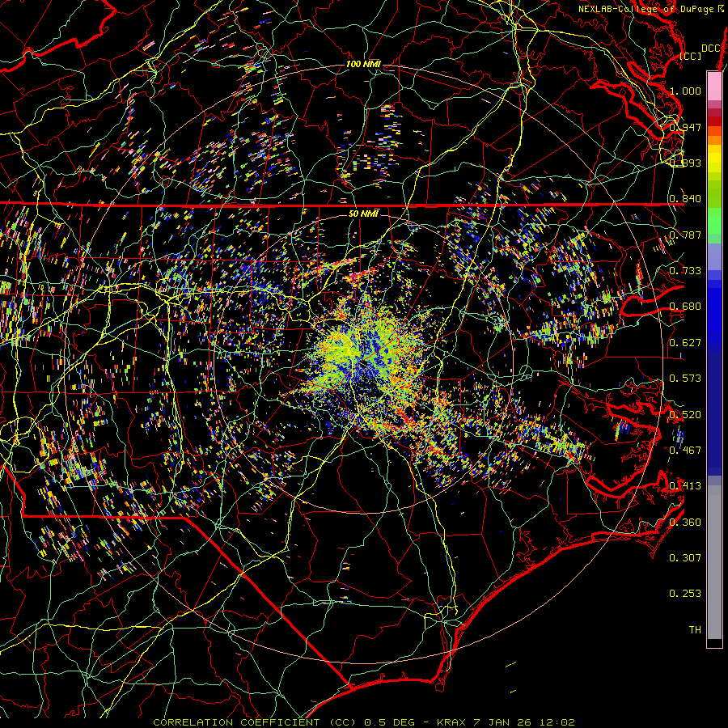Click the "50 NMI" range ring label
The height and width of the screenshot is (728, 728).
[x=363, y=214]
